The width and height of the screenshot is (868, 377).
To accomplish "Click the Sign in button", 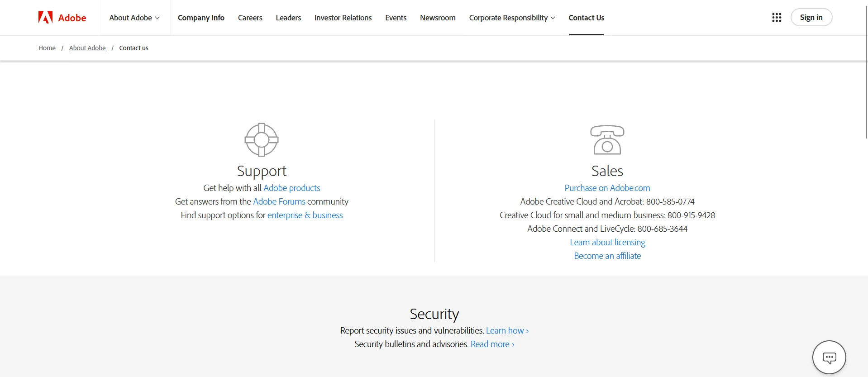I will [811, 17].
